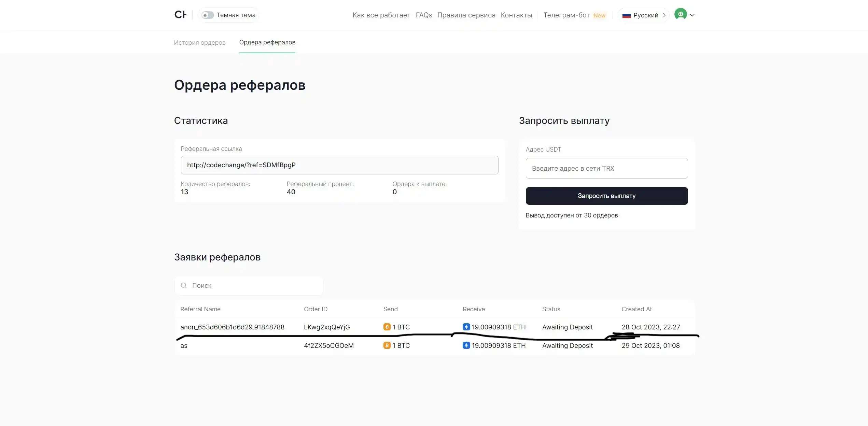Screen dimensions: 868x426
Task: Click the search magnifier icon
Action: [x=184, y=285]
